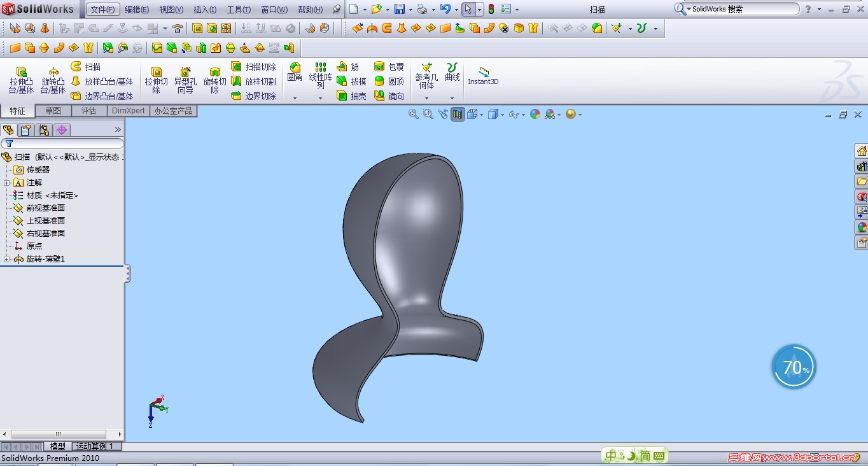This screenshot has height=466, width=868.
Task: Switch to the 评估 evaluate tab
Action: point(88,111)
